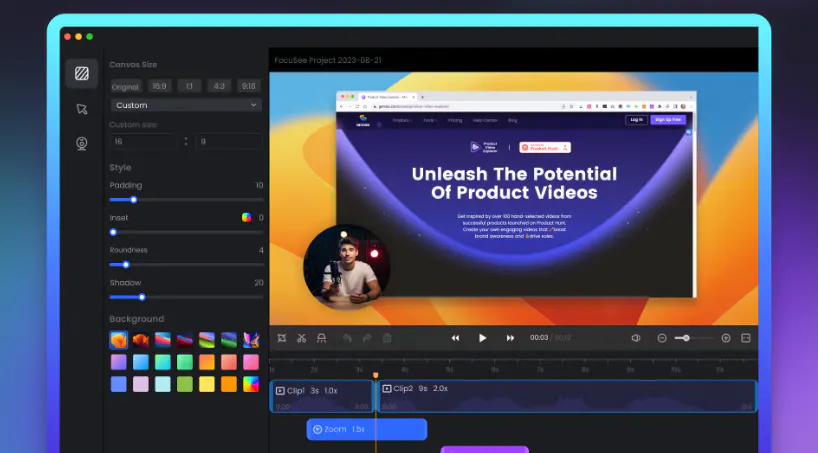Select the Big Sur dark wallpaper background
818x453 pixels.
pos(185,340)
